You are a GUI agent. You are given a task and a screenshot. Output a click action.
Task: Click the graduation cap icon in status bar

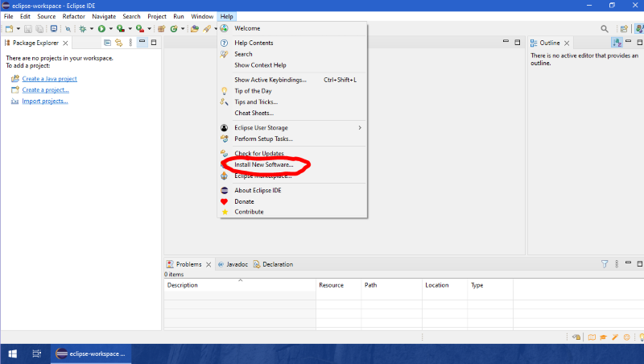pyautogui.click(x=603, y=337)
